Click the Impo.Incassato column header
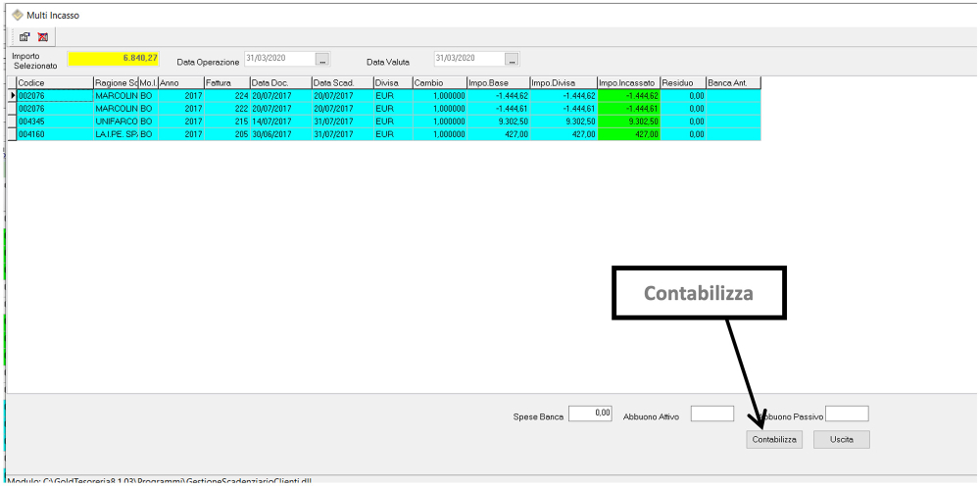The width and height of the screenshot is (980, 487). (x=627, y=83)
